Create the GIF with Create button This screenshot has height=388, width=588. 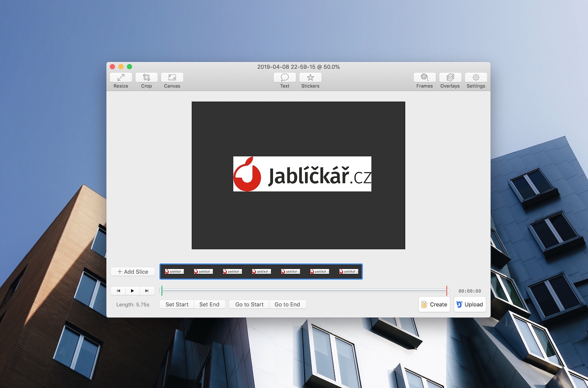(434, 304)
